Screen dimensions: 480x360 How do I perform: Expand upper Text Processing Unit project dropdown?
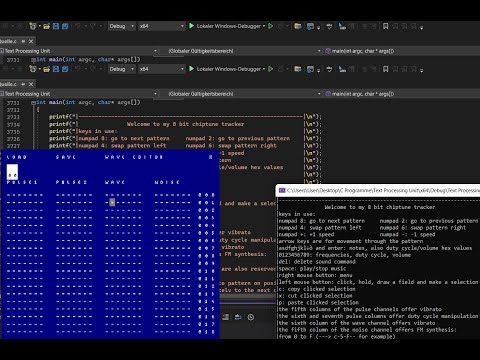pos(155,51)
